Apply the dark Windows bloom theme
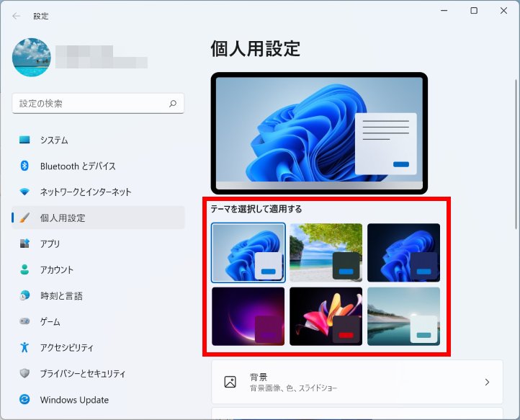The height and width of the screenshot is (420, 520). [x=403, y=252]
